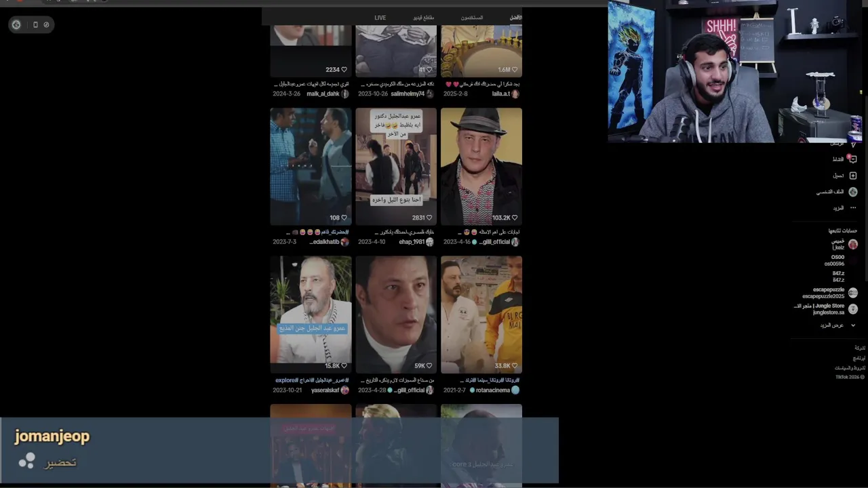Screen dimensions: 868x488
Task: Open yaseralskaf profile avatar
Action: pyautogui.click(x=344, y=390)
